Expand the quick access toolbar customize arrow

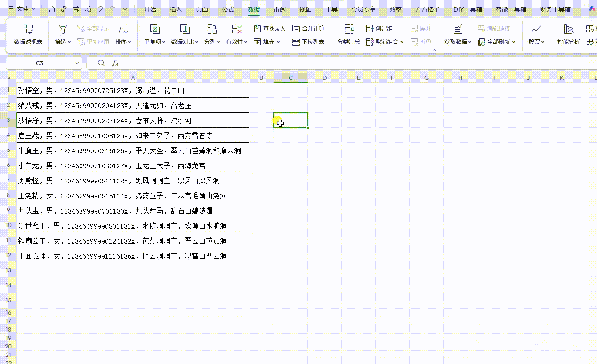pyautogui.click(x=125, y=9)
